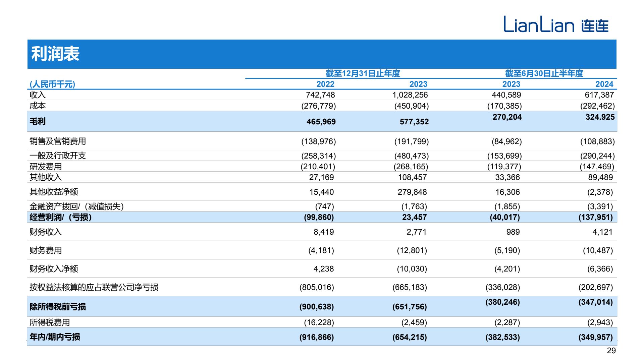Select the 成本 row label
The width and height of the screenshot is (644, 362).
tap(38, 106)
